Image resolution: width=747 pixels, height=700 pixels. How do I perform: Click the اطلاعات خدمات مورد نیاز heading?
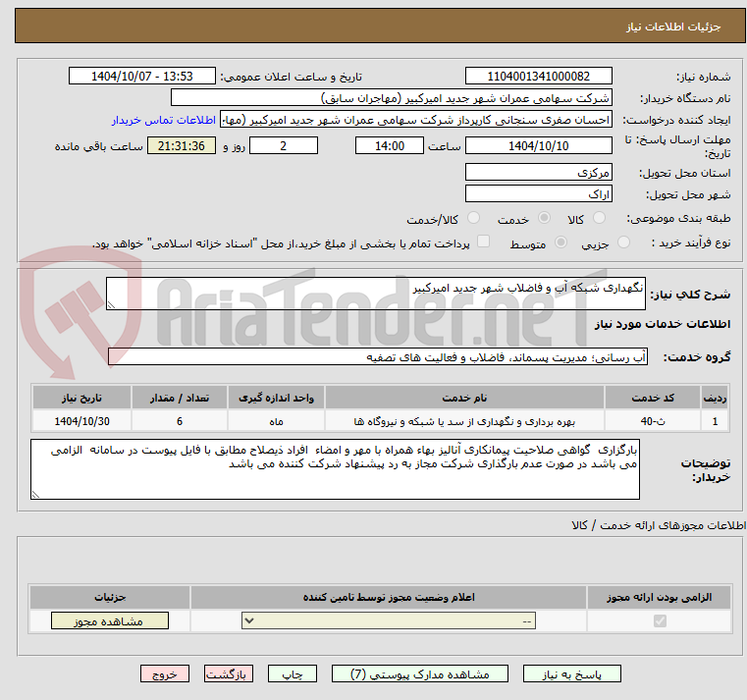coord(663,324)
